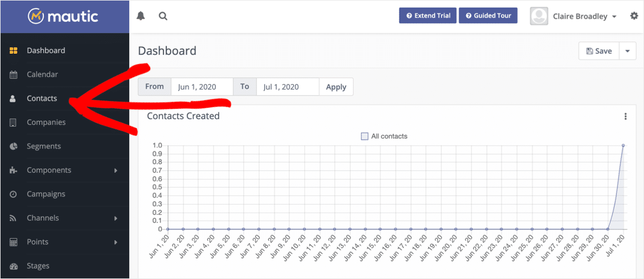Expand the Components submenu
Image resolution: width=644 pixels, height=279 pixels.
[x=115, y=170]
